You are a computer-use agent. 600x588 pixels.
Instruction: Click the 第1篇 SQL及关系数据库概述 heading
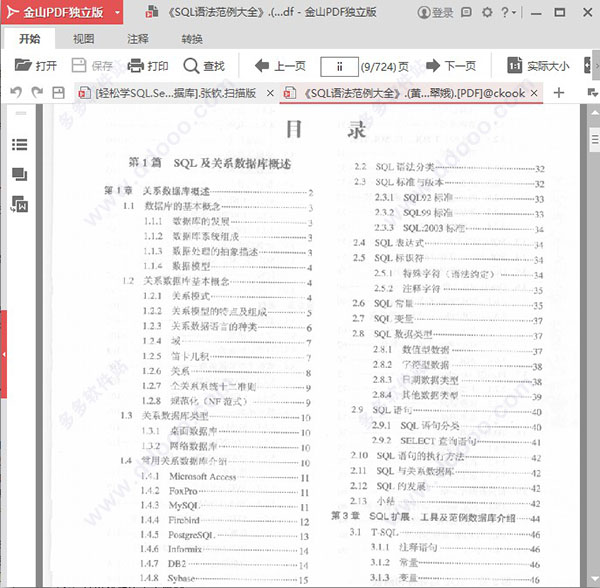pos(209,163)
